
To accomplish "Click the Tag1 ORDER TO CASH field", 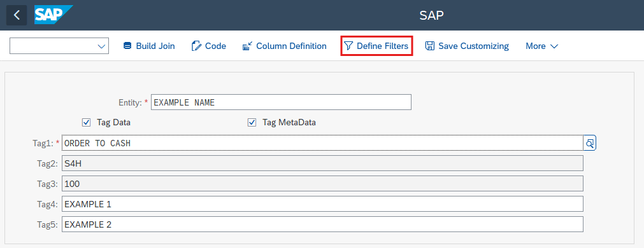I will [x=322, y=143].
